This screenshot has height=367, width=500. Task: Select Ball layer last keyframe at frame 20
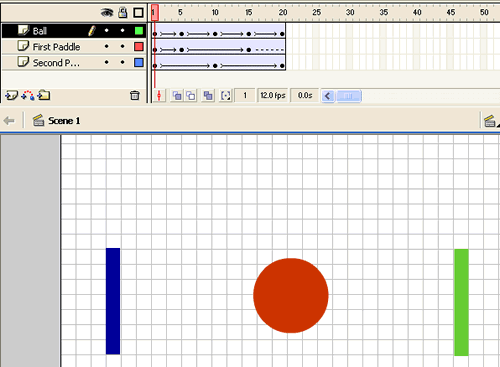pyautogui.click(x=282, y=34)
